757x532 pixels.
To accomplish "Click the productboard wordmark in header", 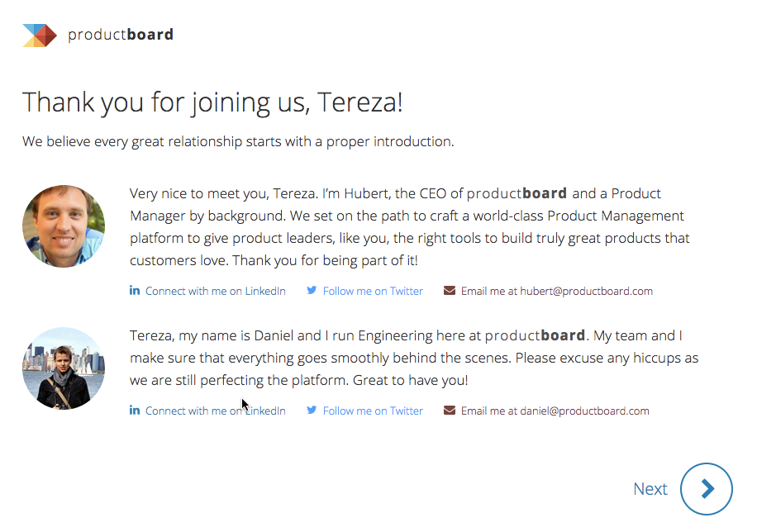I will [x=121, y=35].
